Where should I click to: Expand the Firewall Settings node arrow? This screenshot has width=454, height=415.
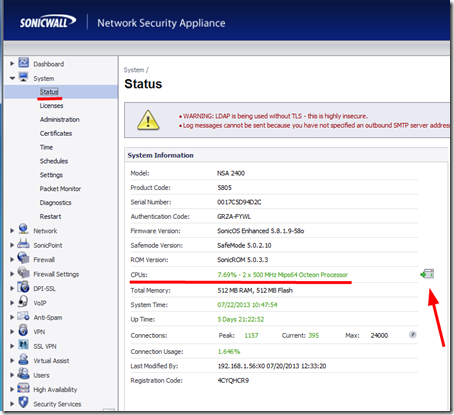(12, 274)
